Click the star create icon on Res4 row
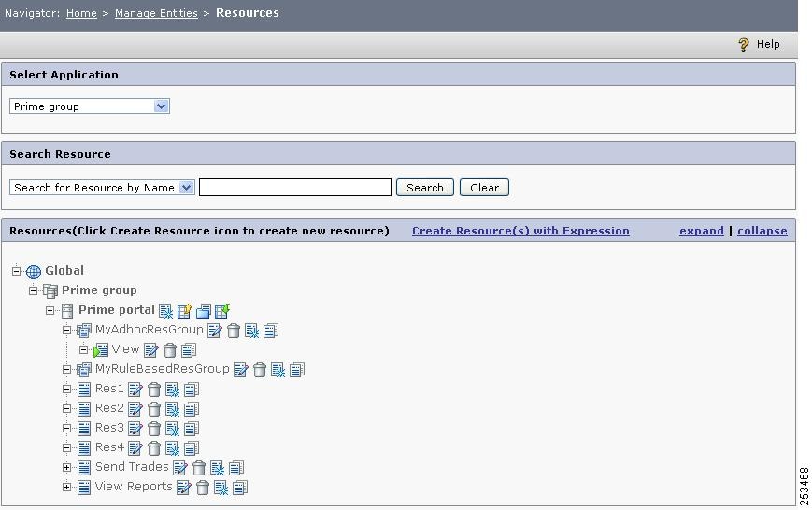This screenshot has height=510, width=812. 173,448
